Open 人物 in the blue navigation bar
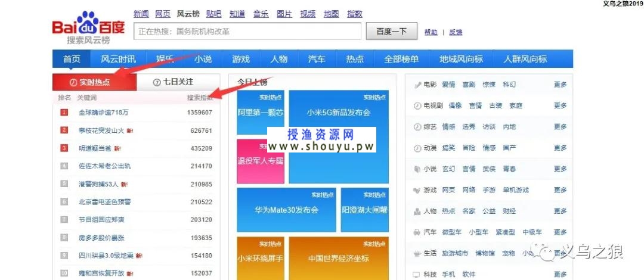 click(279, 59)
